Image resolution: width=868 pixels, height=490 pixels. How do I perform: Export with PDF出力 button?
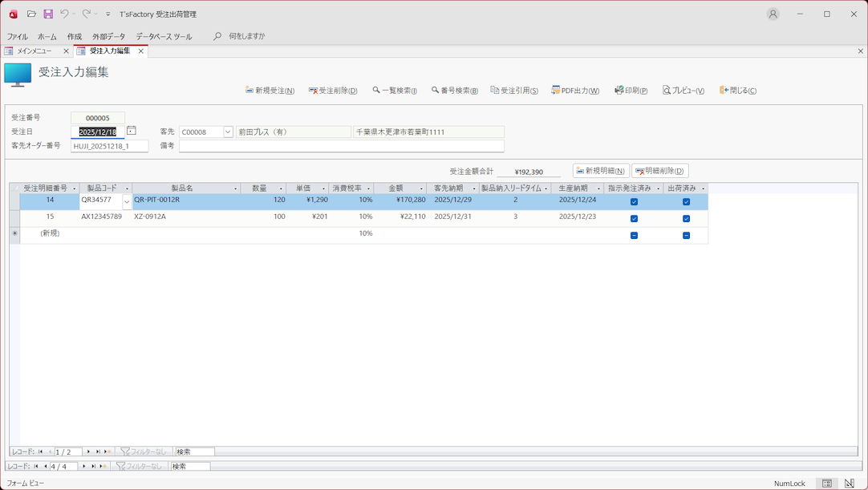click(x=575, y=91)
